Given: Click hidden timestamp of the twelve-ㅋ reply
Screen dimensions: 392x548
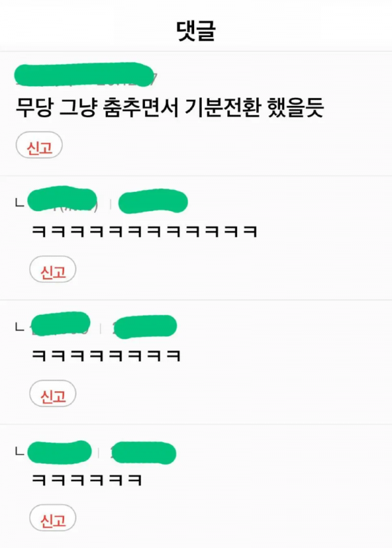Looking at the screenshot, I should 153,201.
